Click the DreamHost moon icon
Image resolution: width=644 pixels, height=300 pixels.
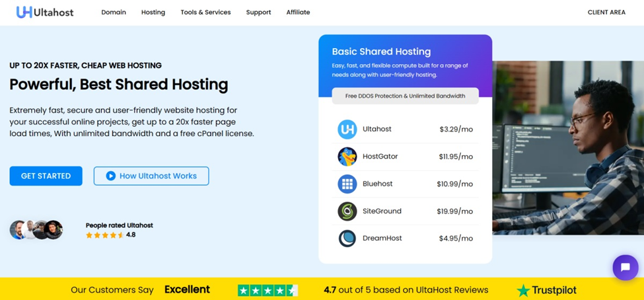tap(347, 238)
